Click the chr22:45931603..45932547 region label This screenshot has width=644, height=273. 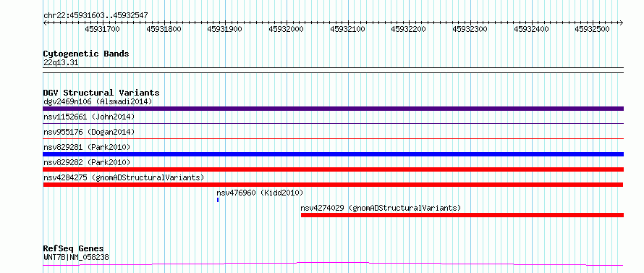pyautogui.click(x=96, y=16)
